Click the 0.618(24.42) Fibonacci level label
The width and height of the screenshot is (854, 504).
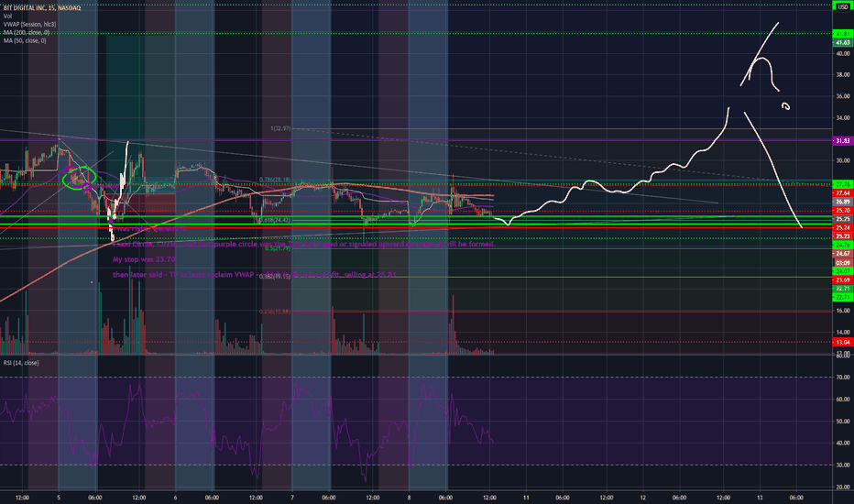[x=275, y=220]
